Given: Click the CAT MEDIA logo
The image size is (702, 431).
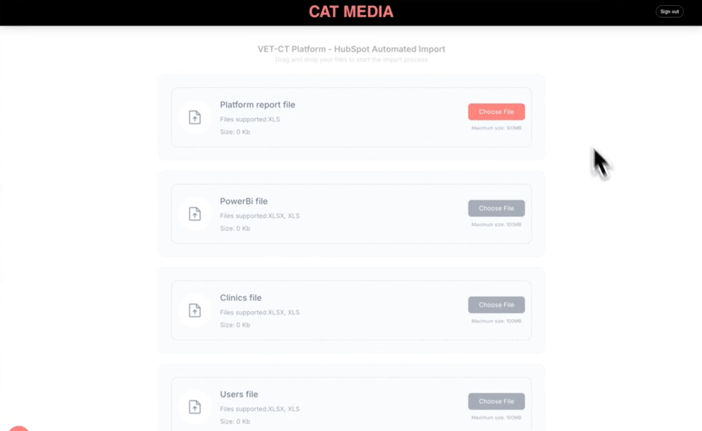Looking at the screenshot, I should click(x=351, y=12).
